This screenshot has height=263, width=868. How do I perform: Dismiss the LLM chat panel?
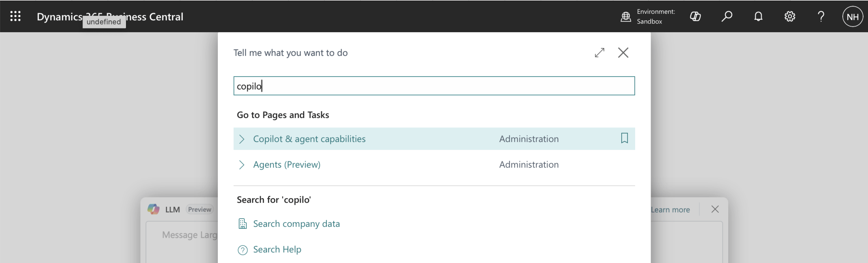pos(715,209)
